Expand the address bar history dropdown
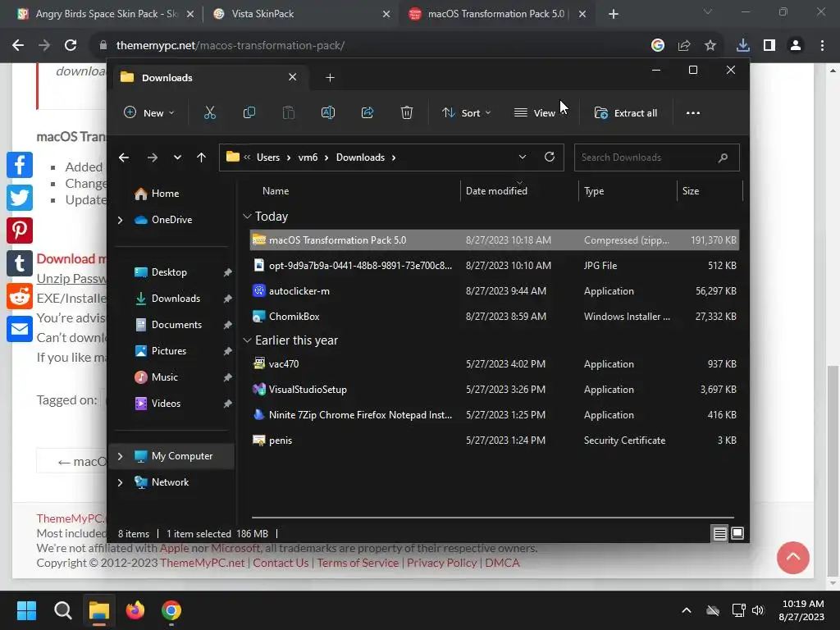 click(x=523, y=157)
